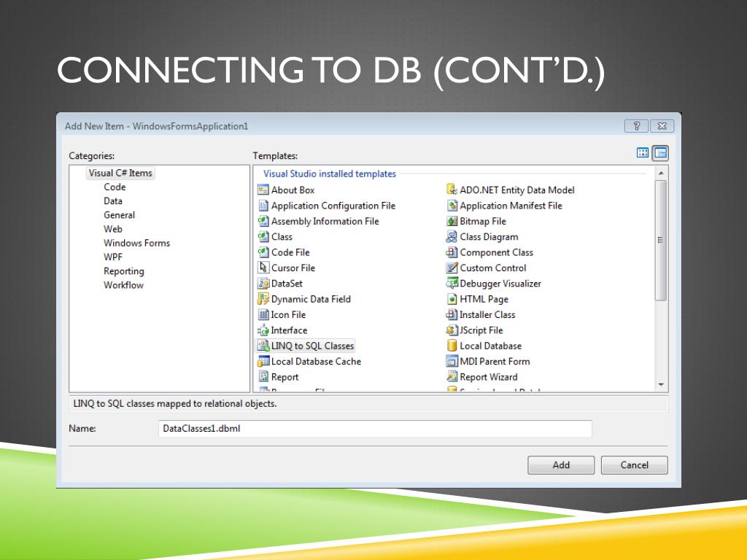Select the Interface template icon
The image size is (747, 560).
click(263, 330)
